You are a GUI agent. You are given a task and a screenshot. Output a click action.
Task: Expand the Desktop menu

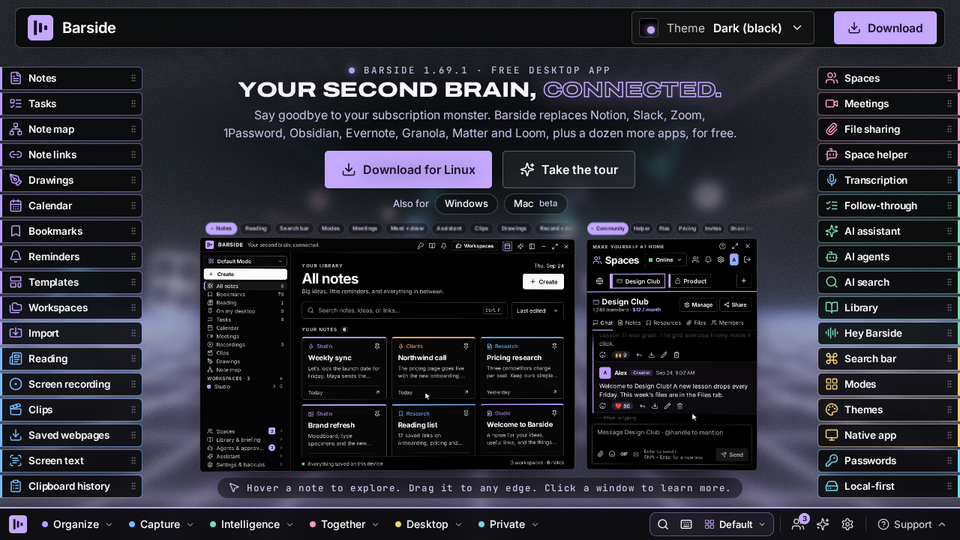428,525
